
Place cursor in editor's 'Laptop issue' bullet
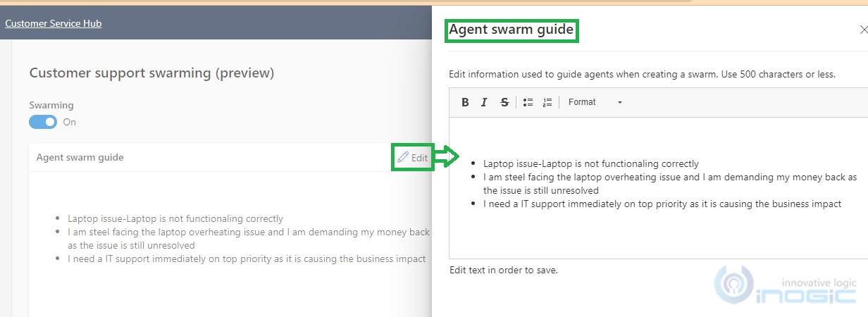coord(590,163)
